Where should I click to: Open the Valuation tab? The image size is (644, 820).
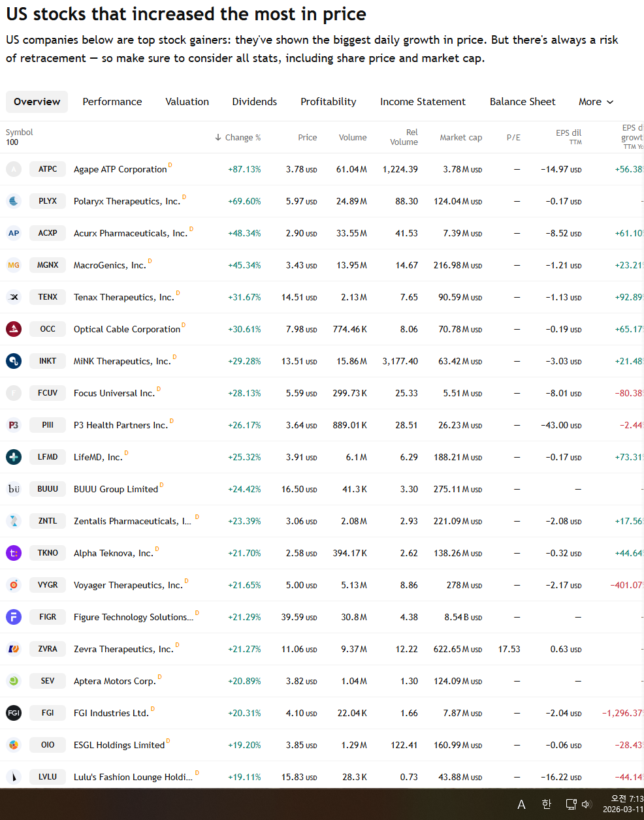[x=187, y=102]
